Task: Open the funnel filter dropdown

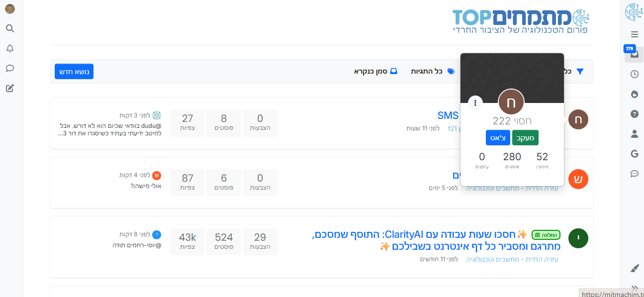Action: [x=579, y=71]
